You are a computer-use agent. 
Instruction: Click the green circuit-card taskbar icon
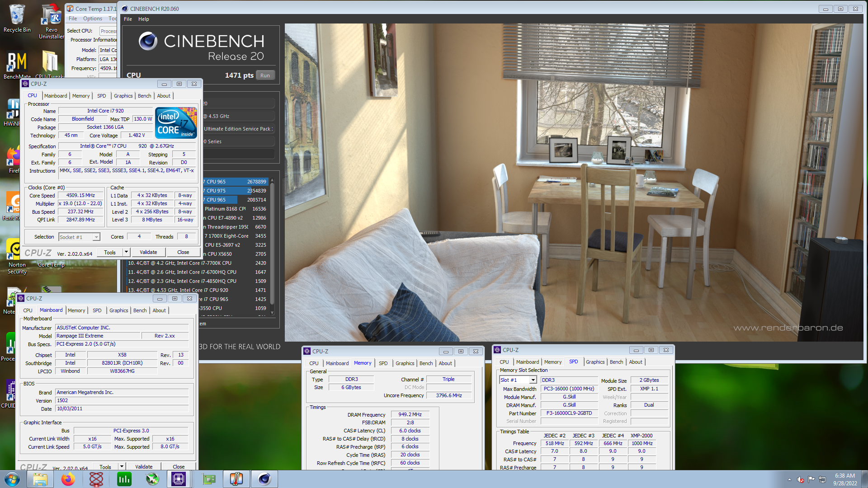click(208, 479)
